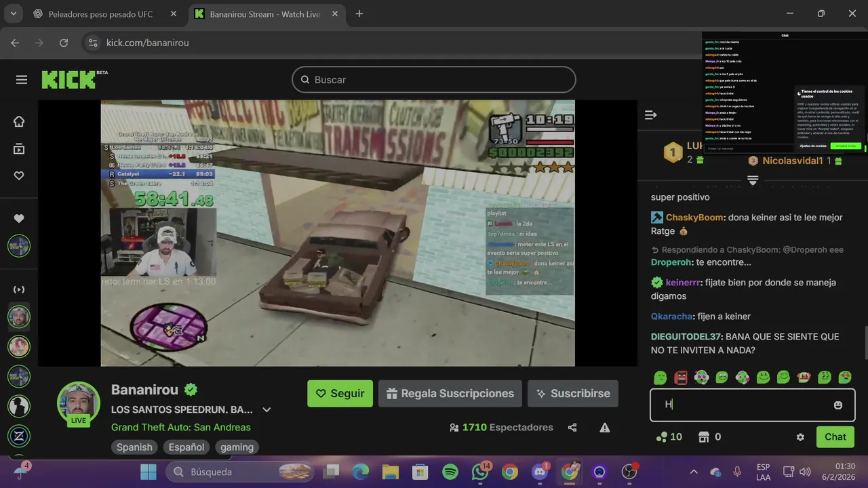
Task: Open Following heart outline in sidebar
Action: pyautogui.click(x=19, y=176)
